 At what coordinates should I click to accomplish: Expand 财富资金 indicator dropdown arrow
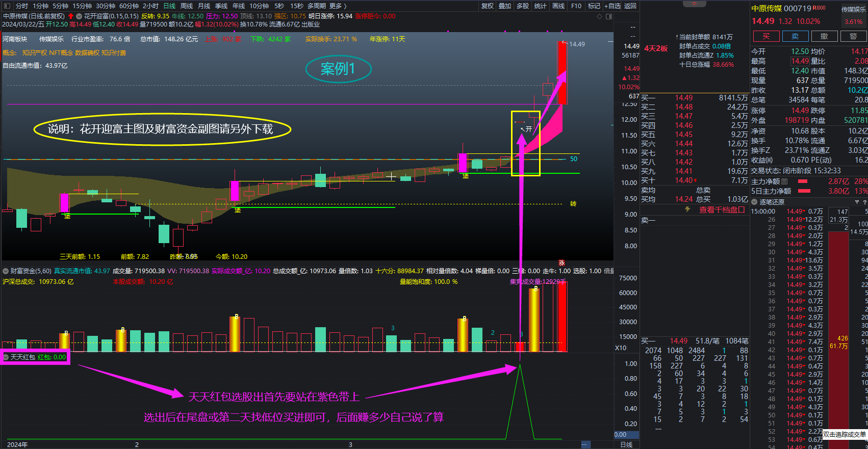point(6,271)
